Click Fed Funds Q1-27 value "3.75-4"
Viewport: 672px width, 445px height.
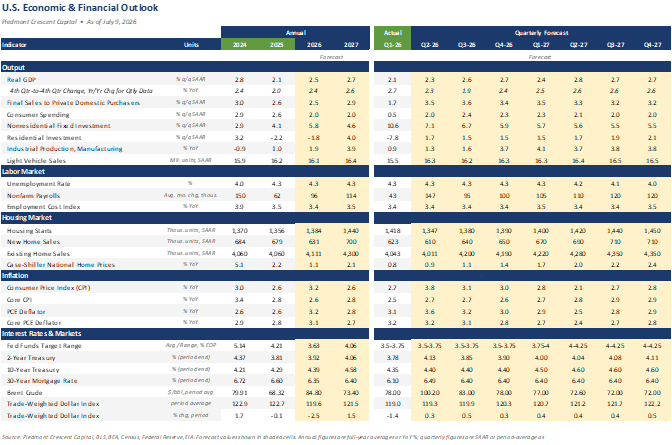541,346
